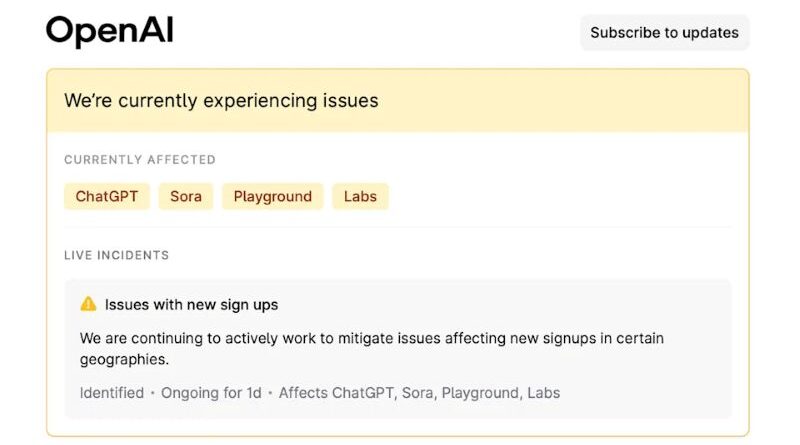This screenshot has height=445, width=800.
Task: Choose the Playground affected service tag
Action: coord(273,196)
